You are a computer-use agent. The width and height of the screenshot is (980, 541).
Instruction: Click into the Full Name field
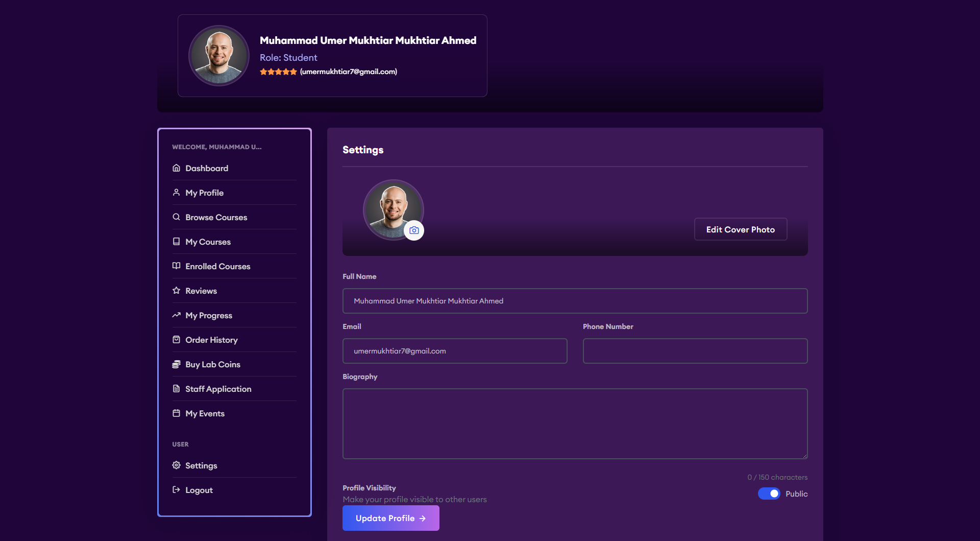[575, 301]
